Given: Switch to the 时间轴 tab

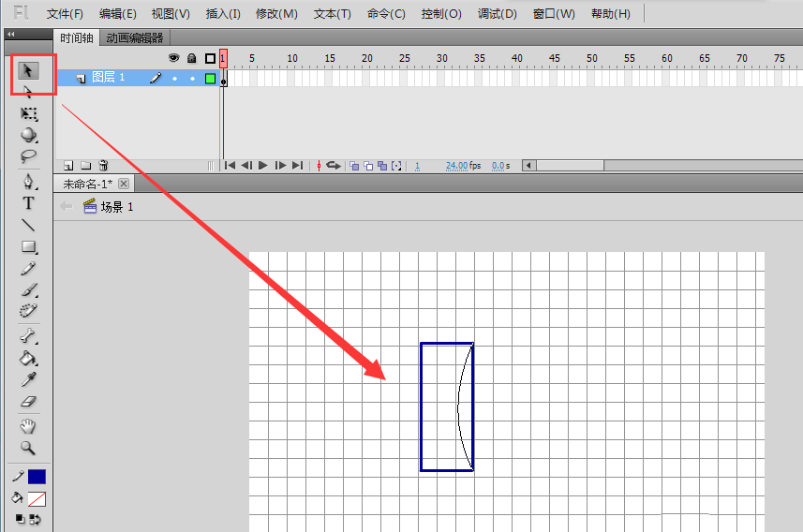Looking at the screenshot, I should click(76, 37).
